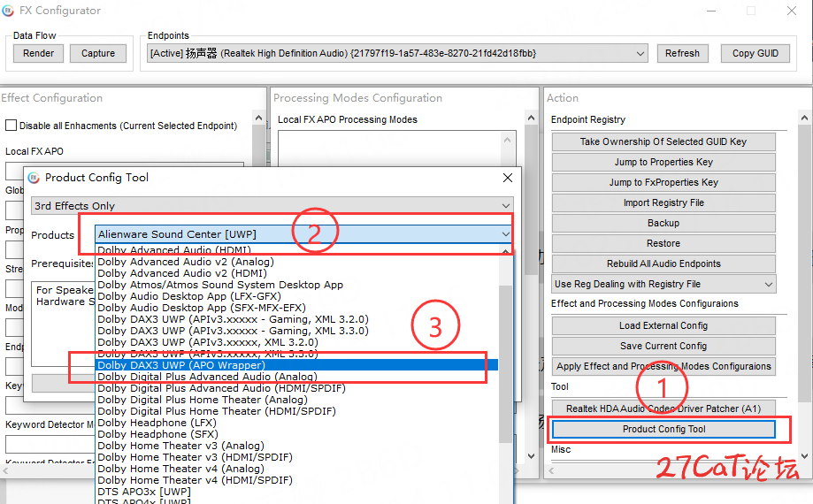The height and width of the screenshot is (504, 813).
Task: Toggle Disable all Enhancements checkbox
Action: tap(11, 126)
